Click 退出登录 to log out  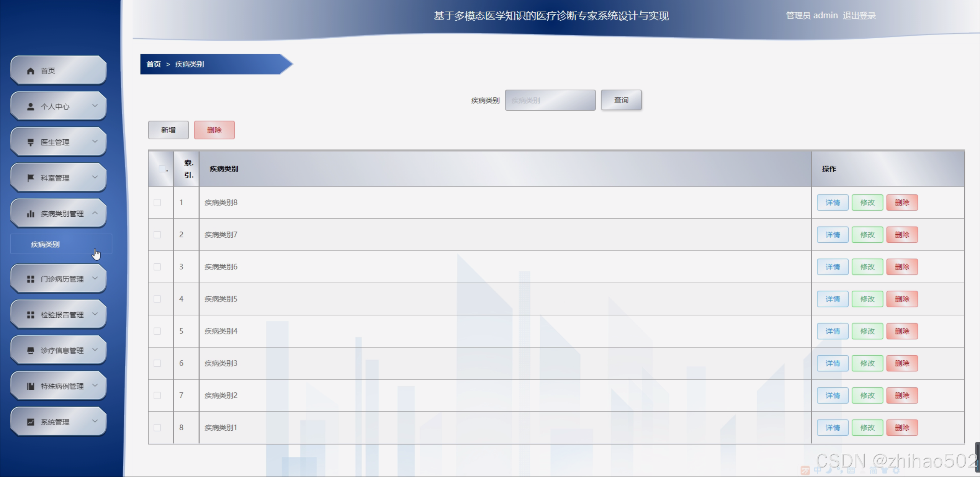tap(859, 16)
